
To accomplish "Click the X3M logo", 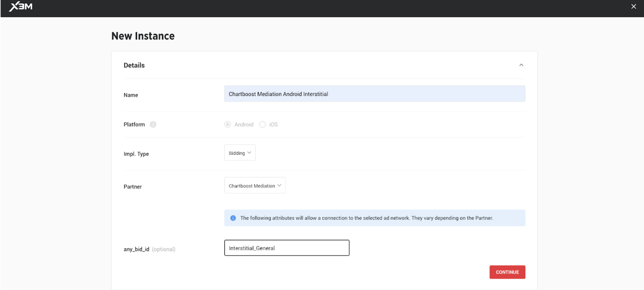I will point(21,6).
